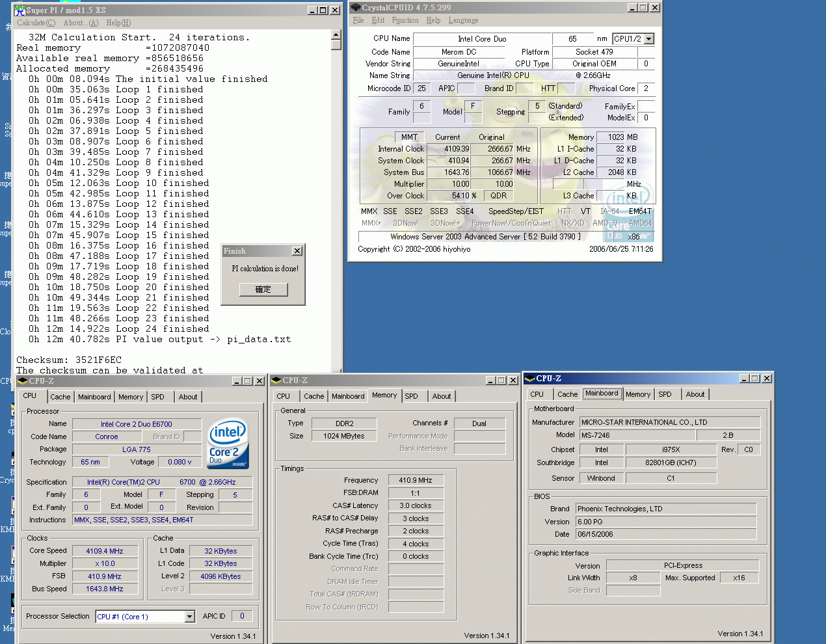Click the APIC ID value field
The image size is (826, 644).
pos(242,616)
